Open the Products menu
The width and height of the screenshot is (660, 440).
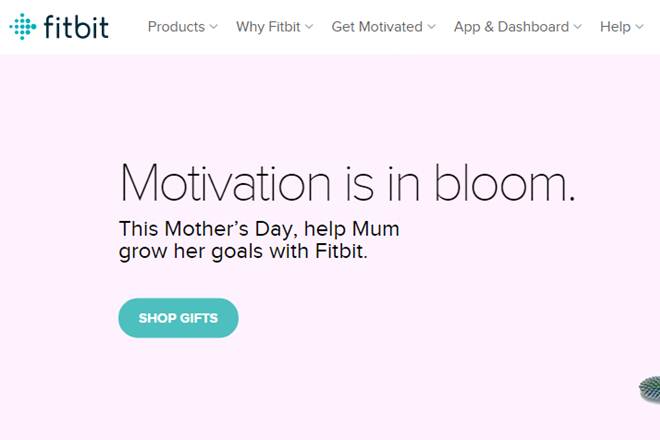point(176,27)
